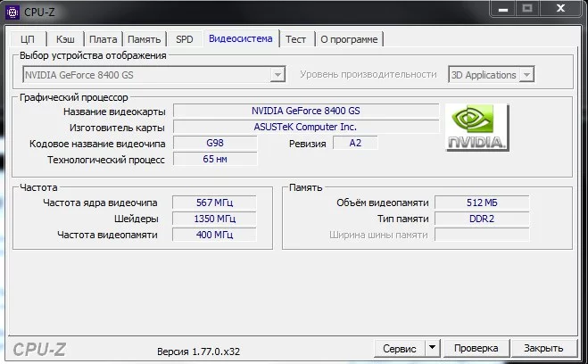588x364 pixels.
Task: Click the DDR2 memory type value
Action: click(x=482, y=219)
